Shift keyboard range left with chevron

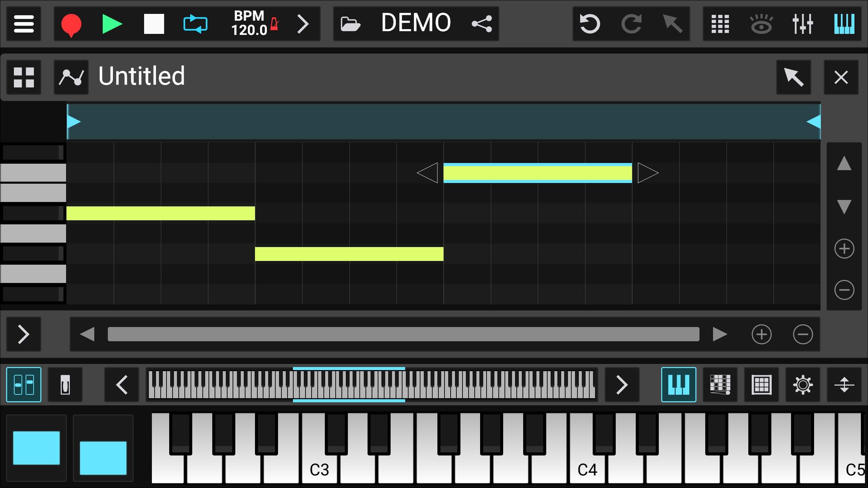pos(122,385)
